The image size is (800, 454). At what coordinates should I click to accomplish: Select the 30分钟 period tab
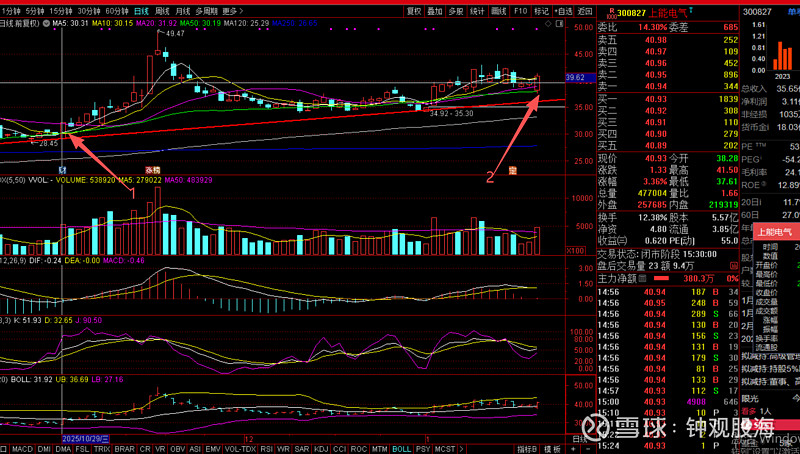coord(88,11)
